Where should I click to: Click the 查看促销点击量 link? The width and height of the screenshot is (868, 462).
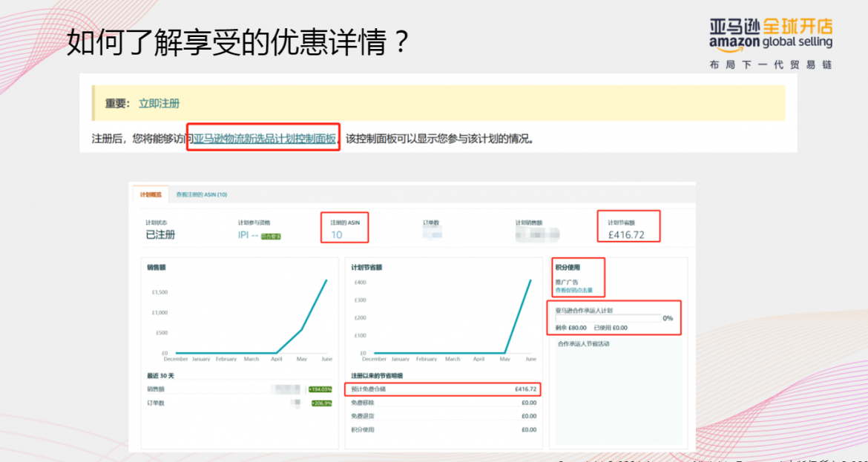(574, 290)
